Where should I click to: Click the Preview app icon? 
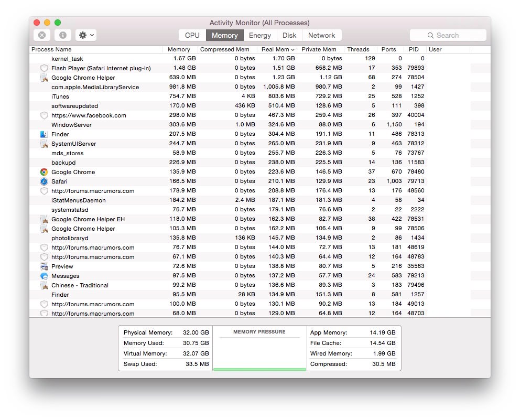pos(44,266)
